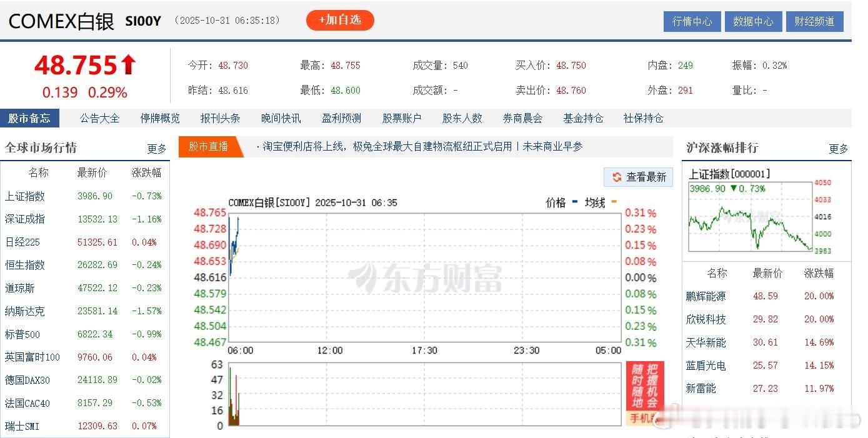Click the 上证指数[000001] chart title
This screenshot has width=868, height=438.
729,174
